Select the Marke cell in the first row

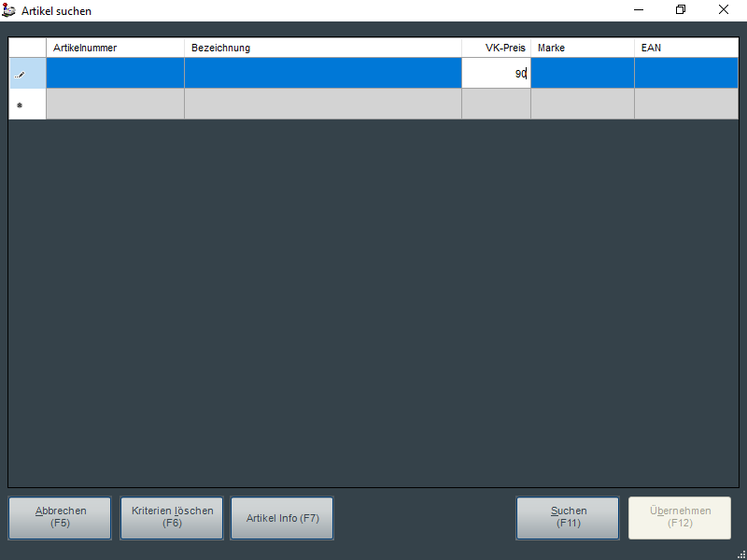(582, 74)
